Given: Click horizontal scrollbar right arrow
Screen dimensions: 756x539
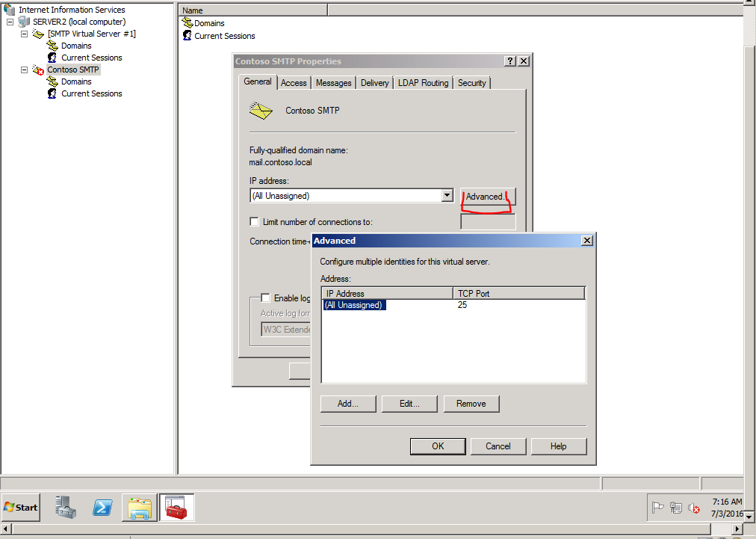Looking at the screenshot, I should click(737, 529).
